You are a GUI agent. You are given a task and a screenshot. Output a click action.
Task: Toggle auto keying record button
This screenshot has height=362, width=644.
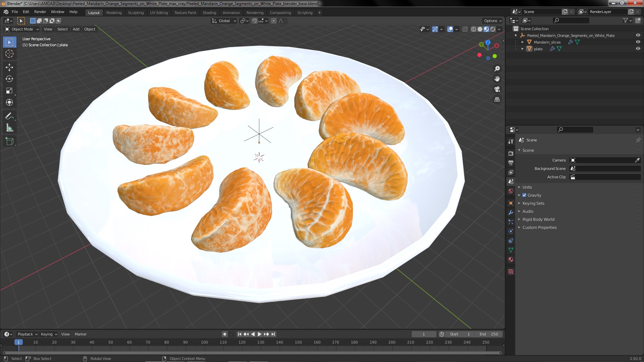click(225, 334)
